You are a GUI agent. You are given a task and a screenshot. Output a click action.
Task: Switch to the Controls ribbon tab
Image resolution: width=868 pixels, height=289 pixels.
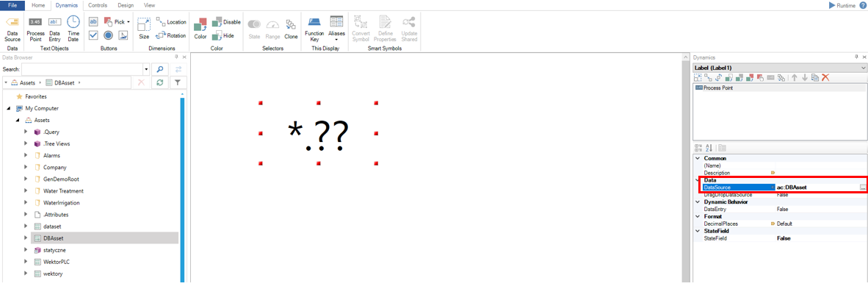(x=98, y=5)
